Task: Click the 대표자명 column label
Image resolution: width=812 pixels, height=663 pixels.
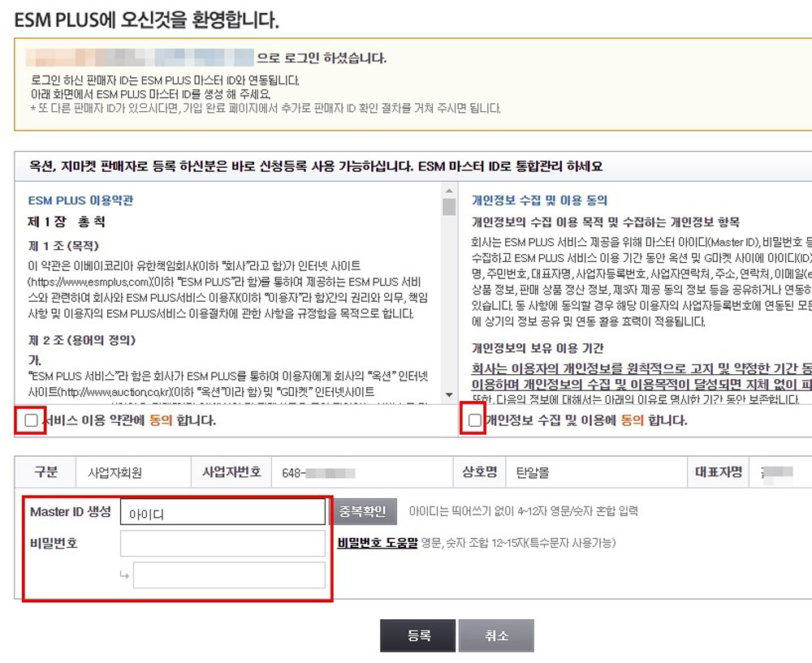Action: click(x=719, y=472)
